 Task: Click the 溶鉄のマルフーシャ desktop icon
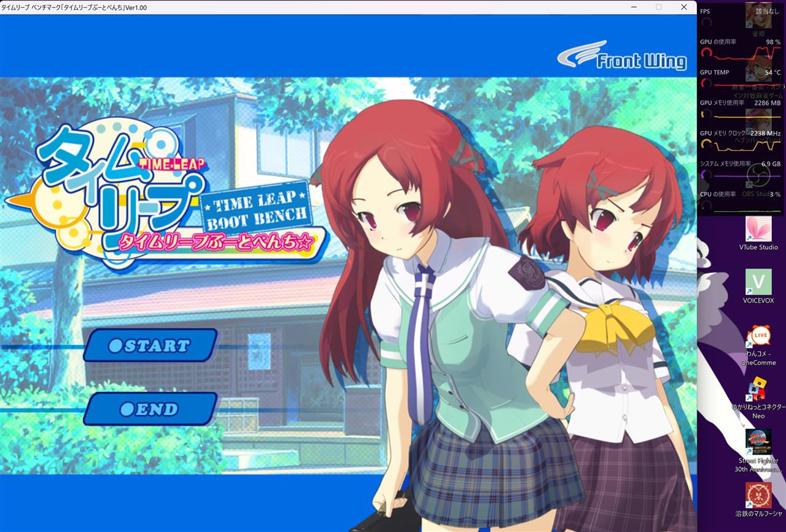coord(758,500)
